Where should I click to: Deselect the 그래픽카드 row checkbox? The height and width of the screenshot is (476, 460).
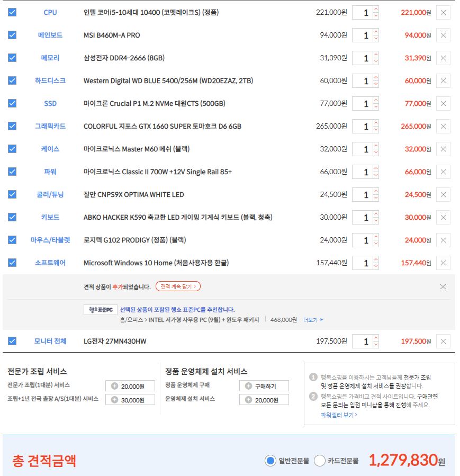click(x=12, y=126)
